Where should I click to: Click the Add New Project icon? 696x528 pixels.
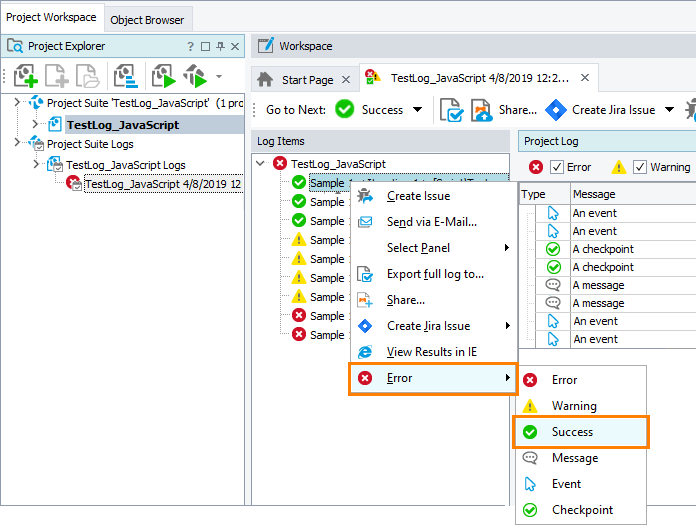[25, 77]
